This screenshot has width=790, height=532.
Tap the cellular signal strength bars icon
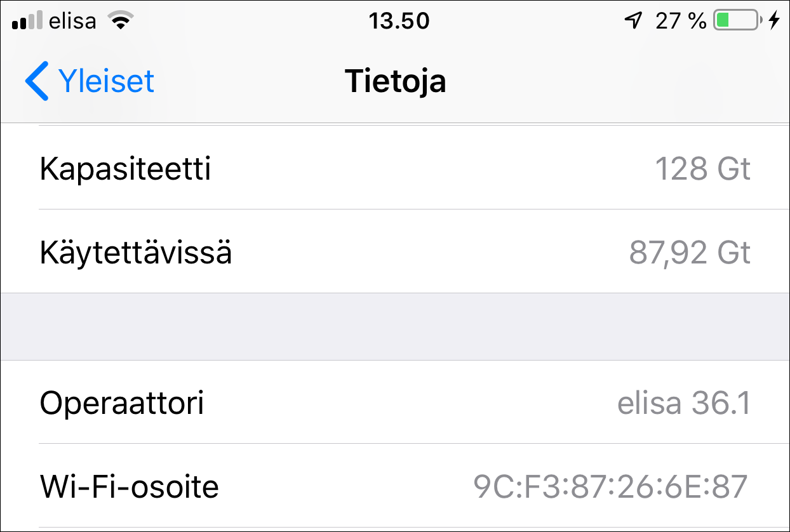click(x=25, y=20)
